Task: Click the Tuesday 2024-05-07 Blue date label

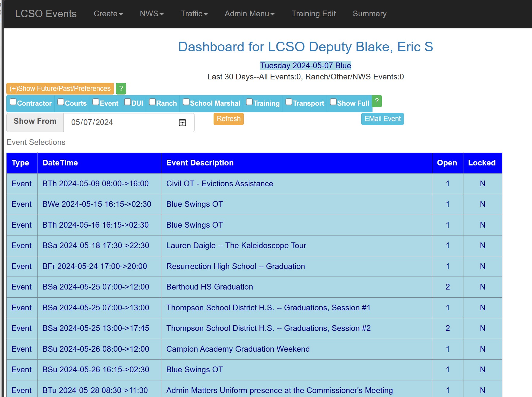Action: coord(306,66)
